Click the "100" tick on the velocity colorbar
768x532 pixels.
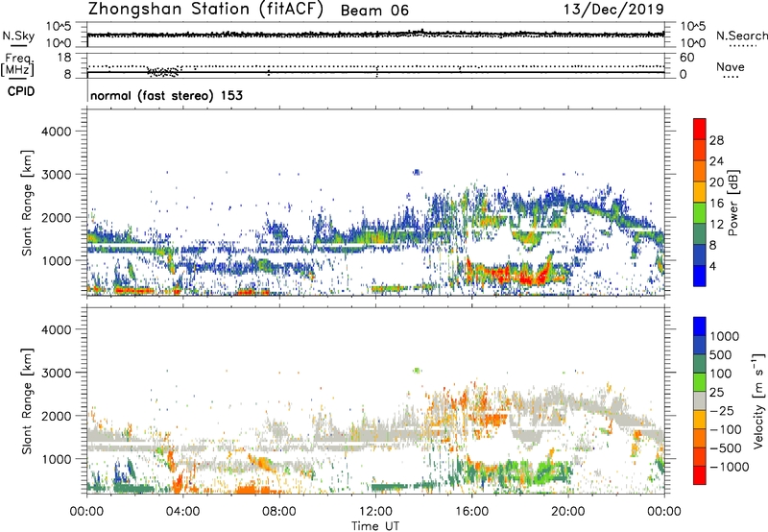pyautogui.click(x=721, y=374)
